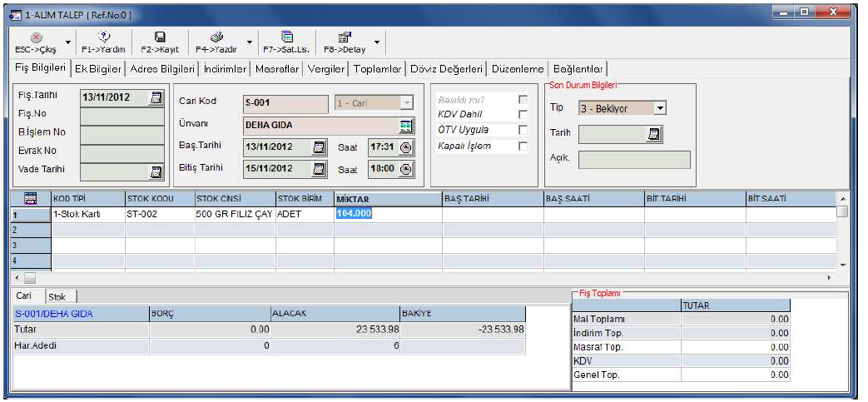Check the Kapalı İşlem checkbox
Viewport: 868px width, 402px height.
coord(523,146)
